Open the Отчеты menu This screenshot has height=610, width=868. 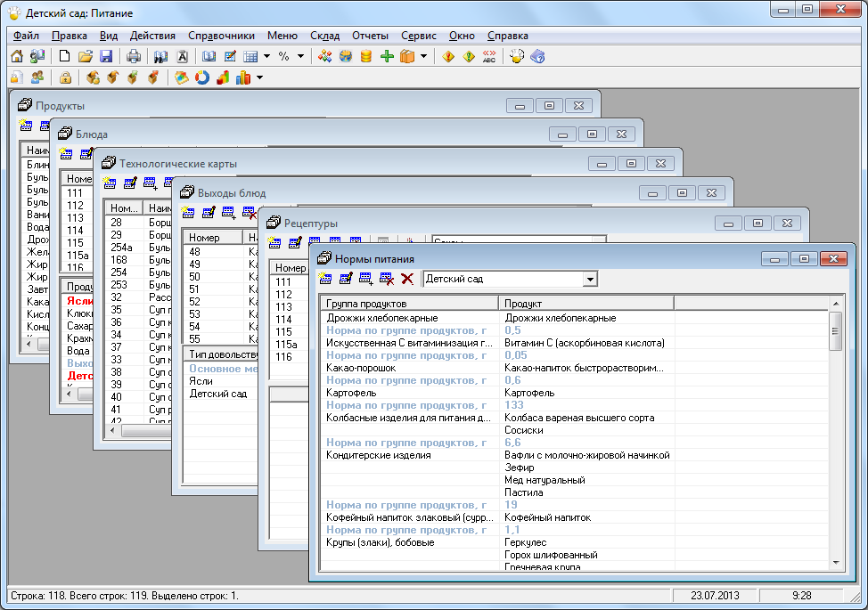coord(370,36)
